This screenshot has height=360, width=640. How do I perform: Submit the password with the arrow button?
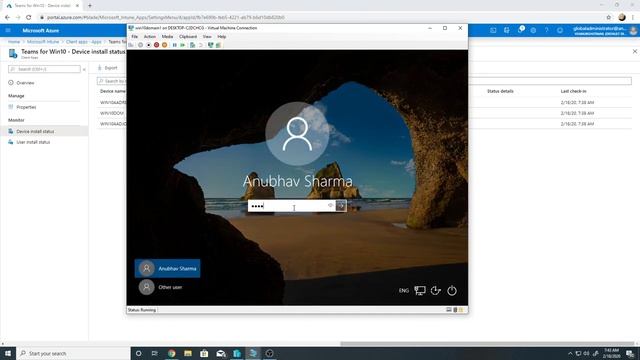341,206
